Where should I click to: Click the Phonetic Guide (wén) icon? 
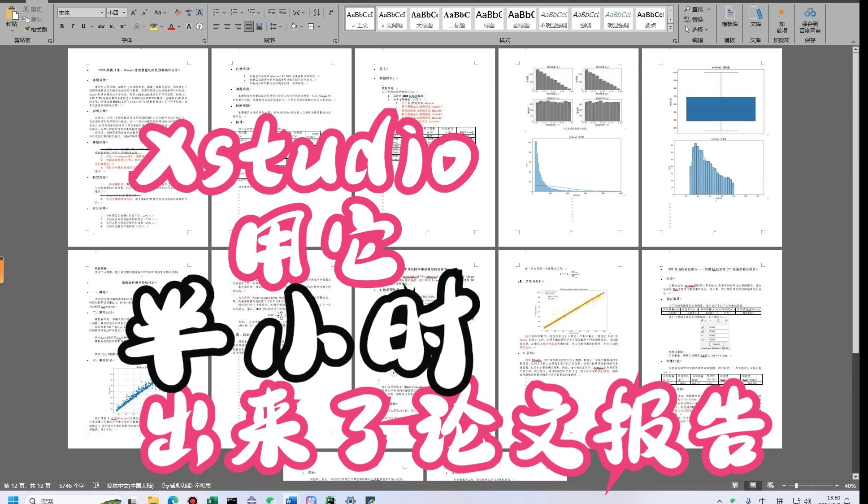point(189,13)
